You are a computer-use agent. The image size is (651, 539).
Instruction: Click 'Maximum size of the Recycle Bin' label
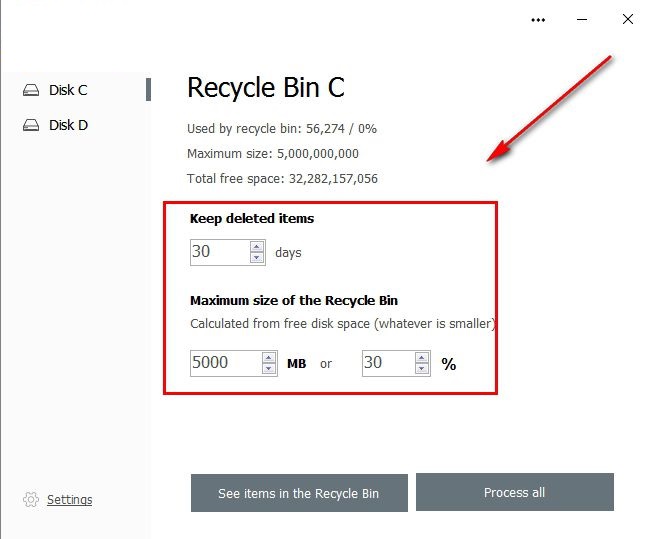(x=294, y=300)
